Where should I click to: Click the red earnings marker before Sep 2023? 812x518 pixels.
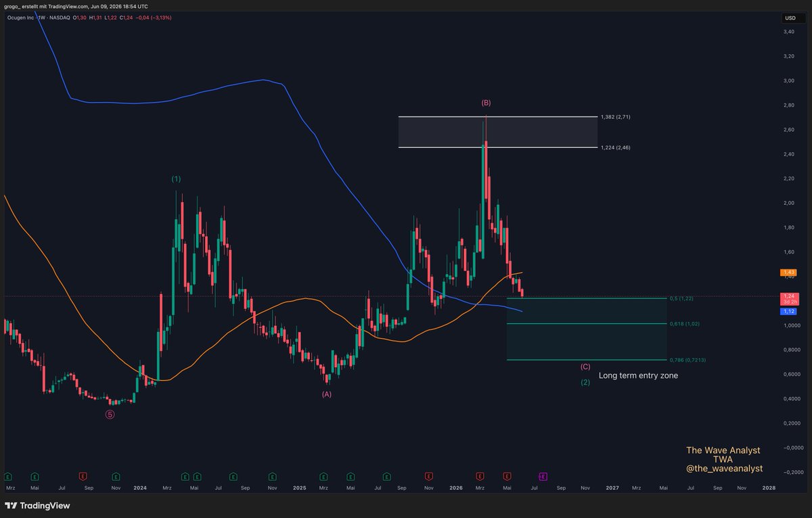83,475
